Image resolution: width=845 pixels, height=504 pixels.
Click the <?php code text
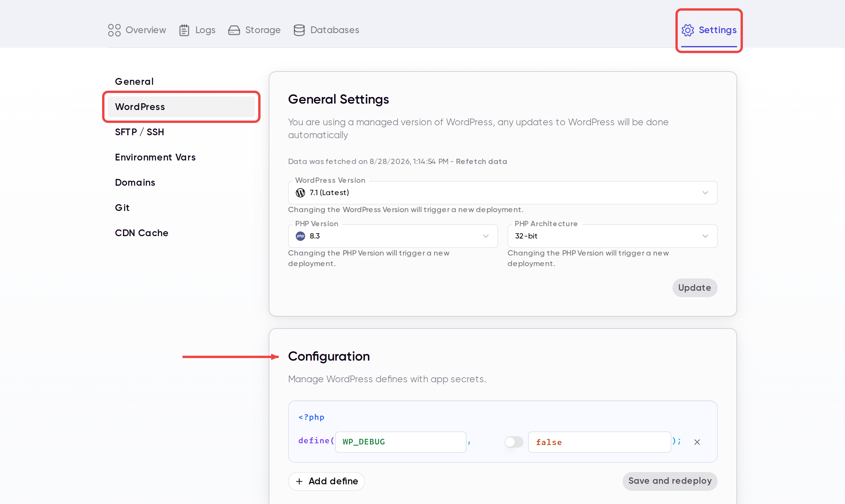point(311,417)
